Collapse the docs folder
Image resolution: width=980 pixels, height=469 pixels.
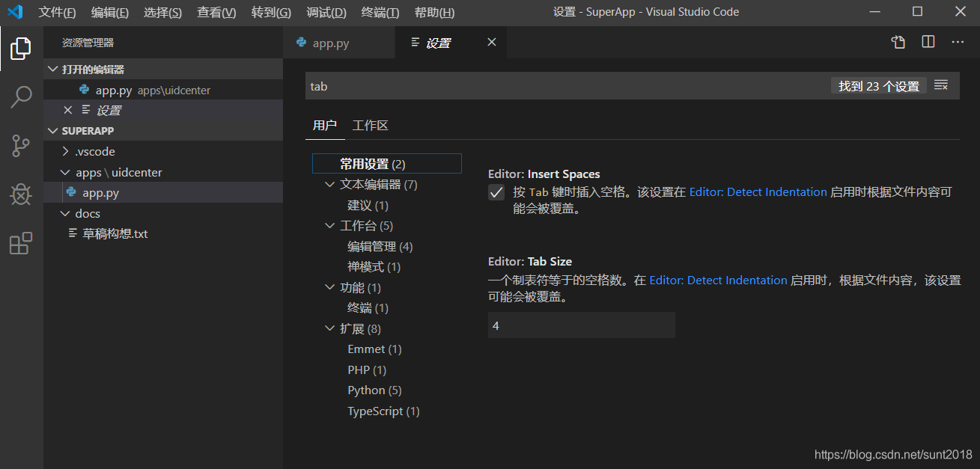point(66,213)
